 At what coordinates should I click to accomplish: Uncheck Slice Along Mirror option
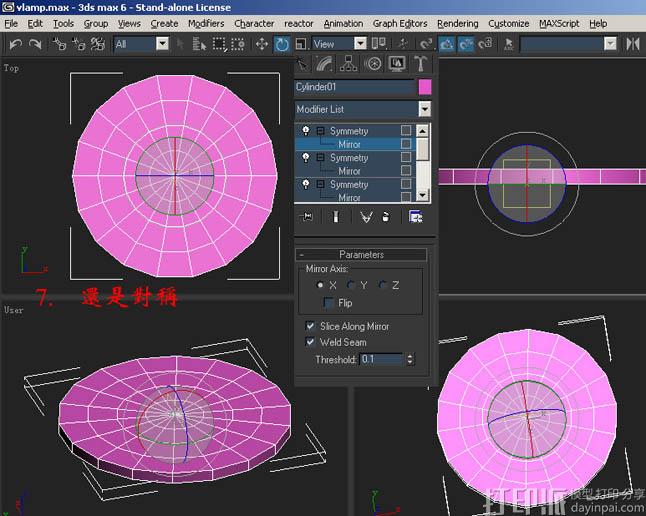pos(310,326)
